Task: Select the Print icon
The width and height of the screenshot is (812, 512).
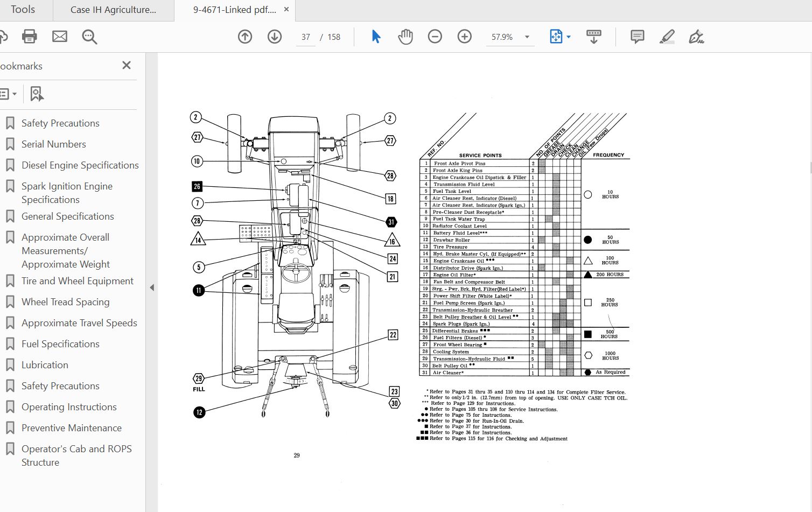Action: click(29, 36)
